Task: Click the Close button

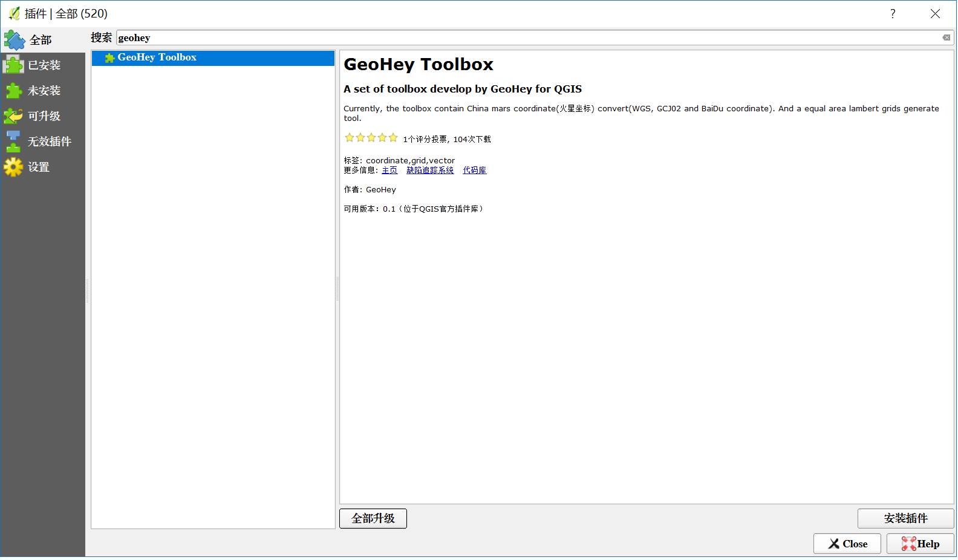Action: pos(847,544)
